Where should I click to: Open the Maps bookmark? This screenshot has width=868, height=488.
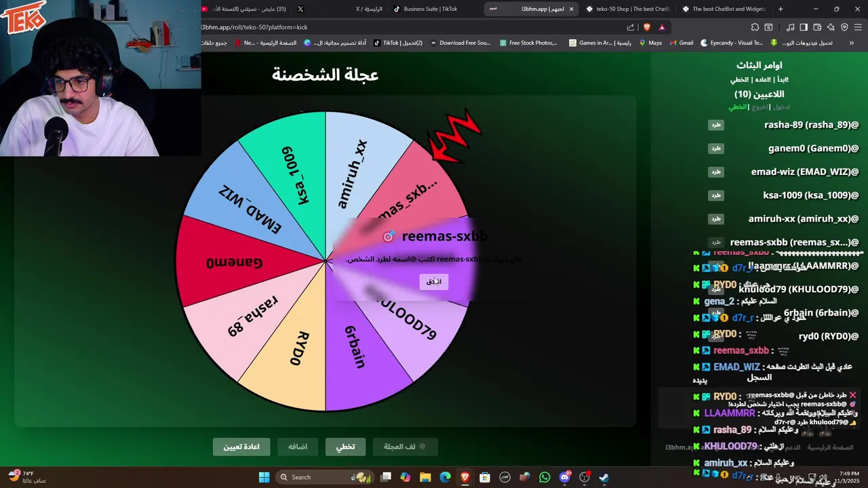[650, 43]
